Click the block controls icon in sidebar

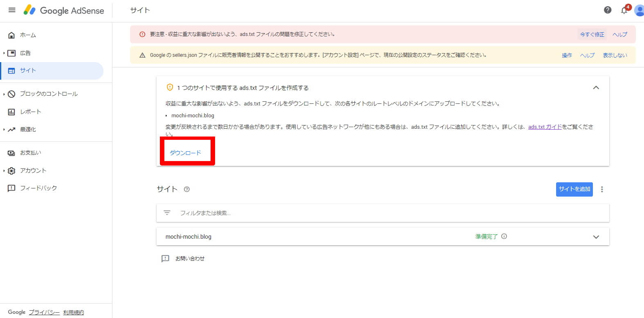[11, 94]
